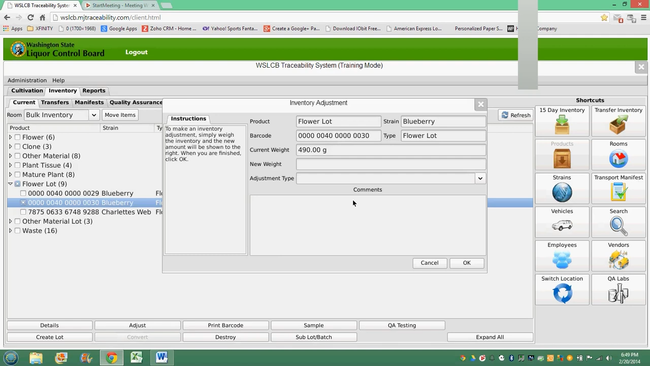Open the Adjustment Type dropdown
Screen dimensions: 650x366
click(480, 178)
